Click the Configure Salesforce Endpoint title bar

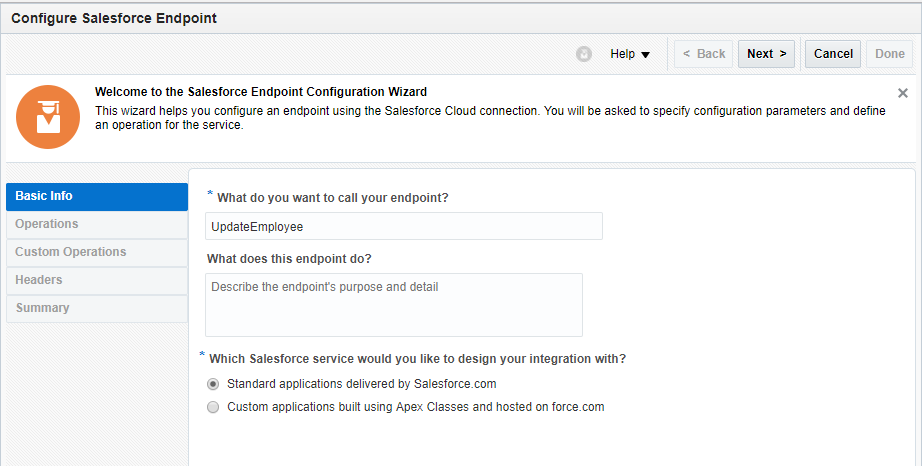coord(114,18)
